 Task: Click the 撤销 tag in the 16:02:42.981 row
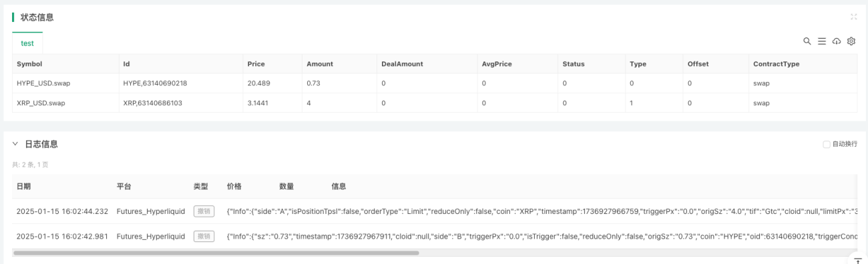pos(204,236)
